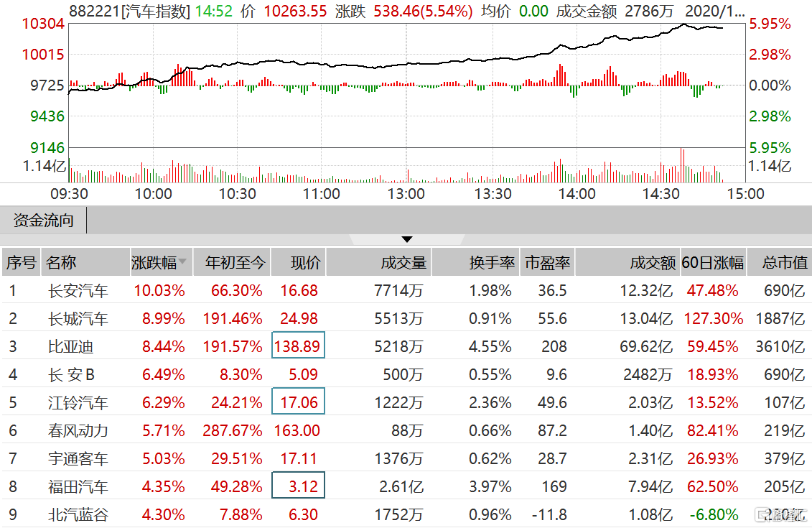
Task: Click the boxed 138.89 price cell
Action: click(x=298, y=346)
